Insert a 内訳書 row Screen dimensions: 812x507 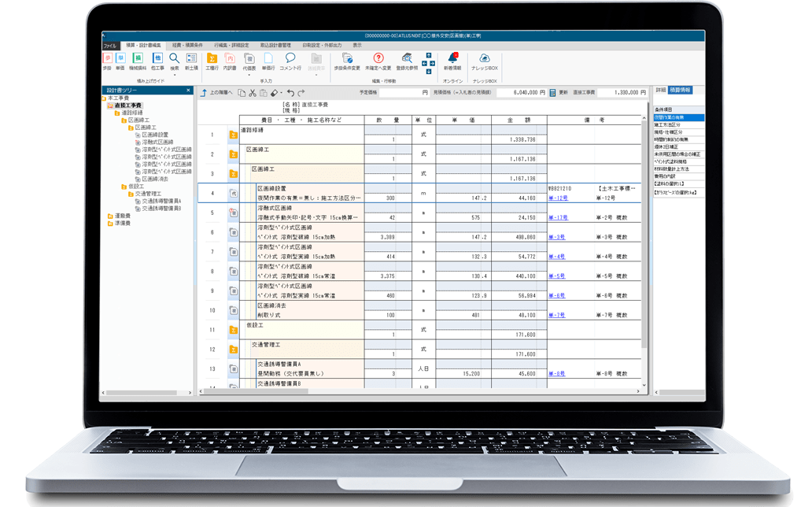230,61
